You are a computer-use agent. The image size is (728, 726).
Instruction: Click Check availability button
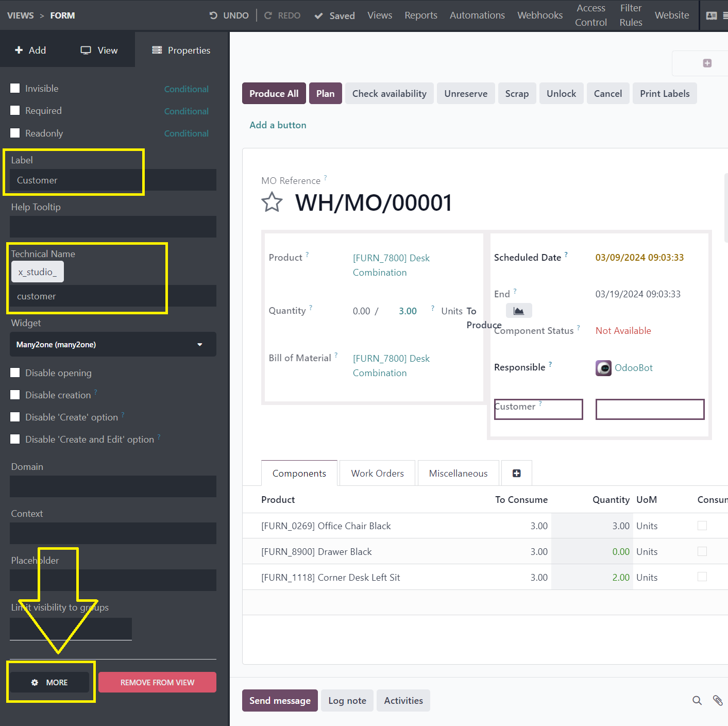pyautogui.click(x=390, y=93)
